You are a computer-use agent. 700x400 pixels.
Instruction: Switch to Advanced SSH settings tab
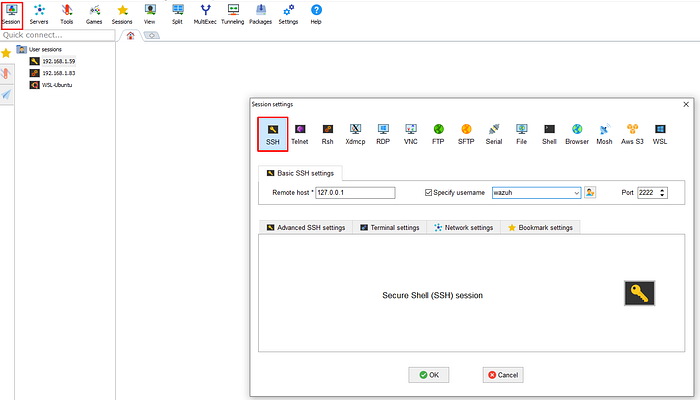pos(306,227)
